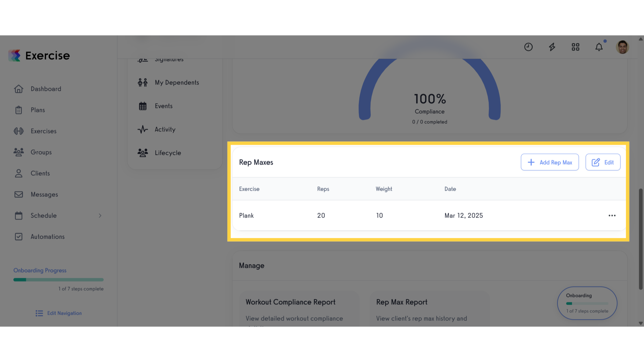Click the '1 of 7 steps complete' sidebar text
Screen dimensions: 644x362
pyautogui.click(x=81, y=289)
